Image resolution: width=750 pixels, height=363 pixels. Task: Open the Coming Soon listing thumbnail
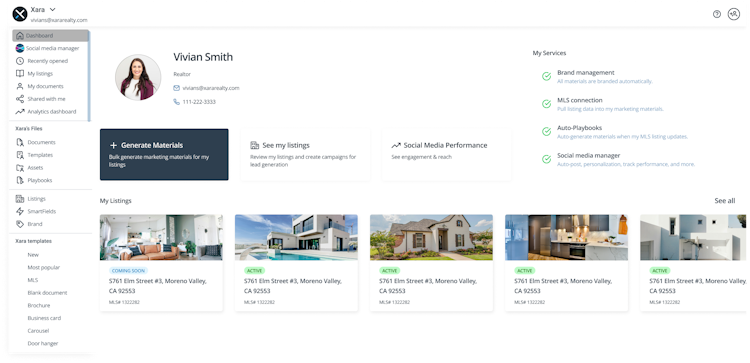[161, 237]
